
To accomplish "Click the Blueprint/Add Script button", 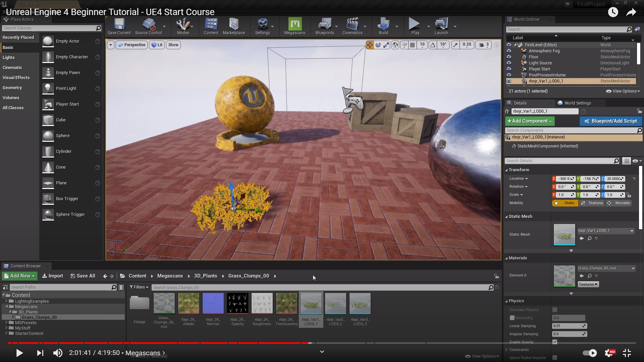I will (x=610, y=121).
